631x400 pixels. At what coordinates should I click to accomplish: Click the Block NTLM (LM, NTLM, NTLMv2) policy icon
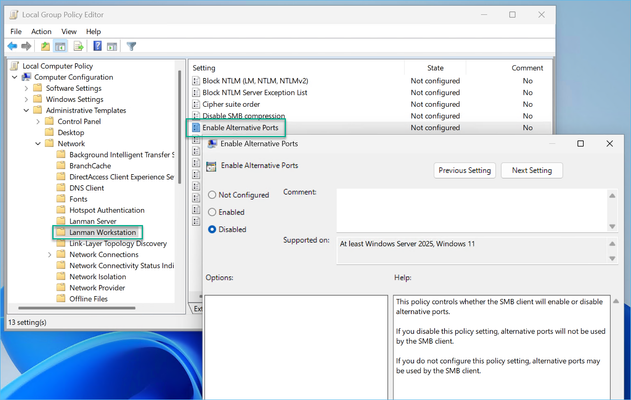tap(196, 81)
